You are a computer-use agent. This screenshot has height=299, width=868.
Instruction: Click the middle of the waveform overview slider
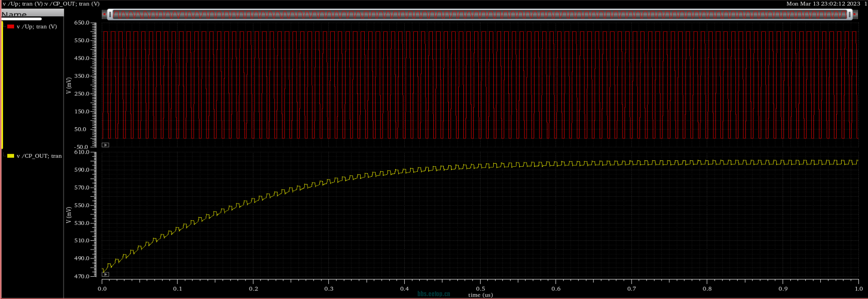coord(480,15)
